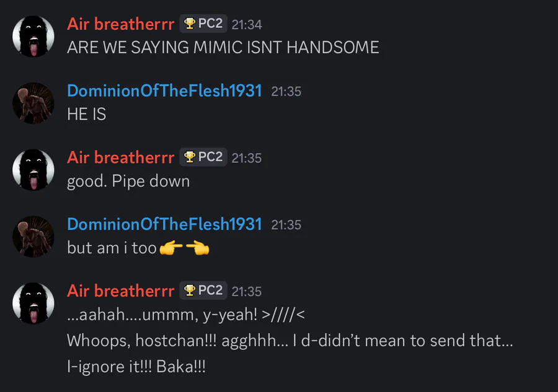Open the avatar next to "but am i too"
The width and height of the screenshot is (558, 392).
pyautogui.click(x=33, y=237)
